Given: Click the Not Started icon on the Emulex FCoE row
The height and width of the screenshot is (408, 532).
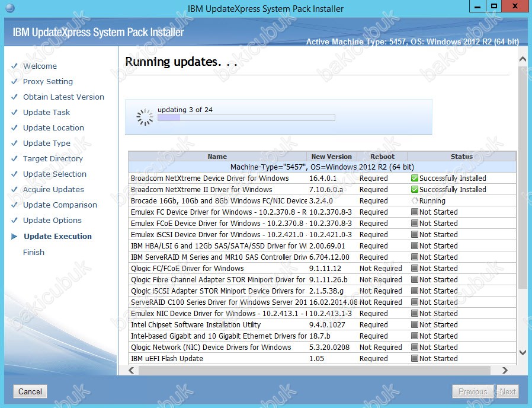Looking at the screenshot, I should point(414,223).
